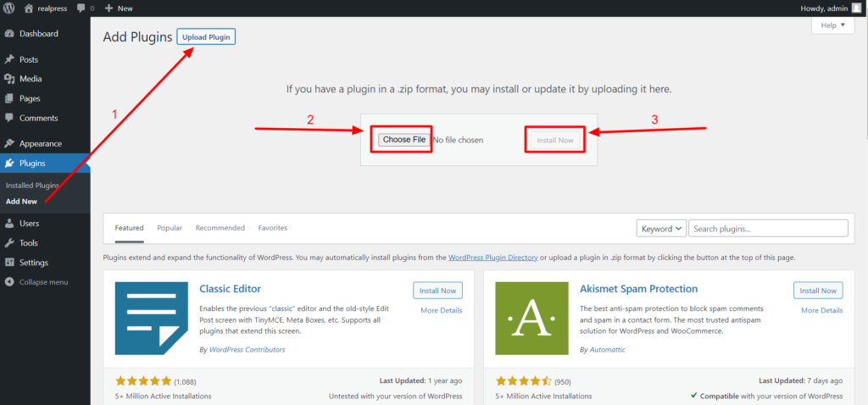Switch to the Featured tab

click(x=129, y=228)
